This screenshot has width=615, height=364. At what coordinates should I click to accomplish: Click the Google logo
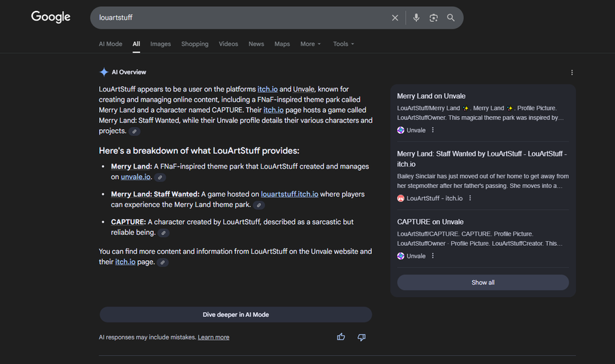coord(51,17)
